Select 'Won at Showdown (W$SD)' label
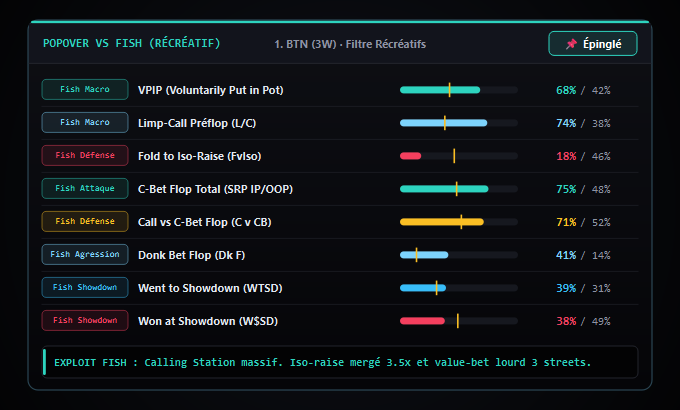Viewport: 680px width, 410px height. pyautogui.click(x=208, y=321)
